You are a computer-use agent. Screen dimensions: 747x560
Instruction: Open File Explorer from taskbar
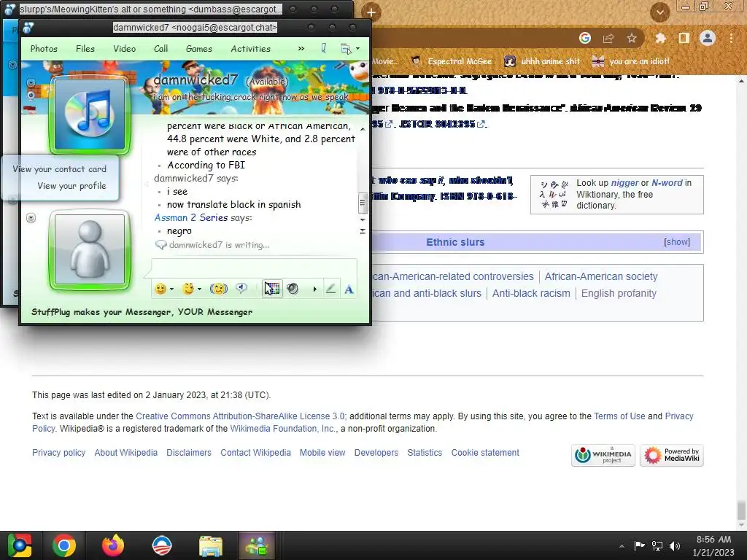[x=211, y=545]
